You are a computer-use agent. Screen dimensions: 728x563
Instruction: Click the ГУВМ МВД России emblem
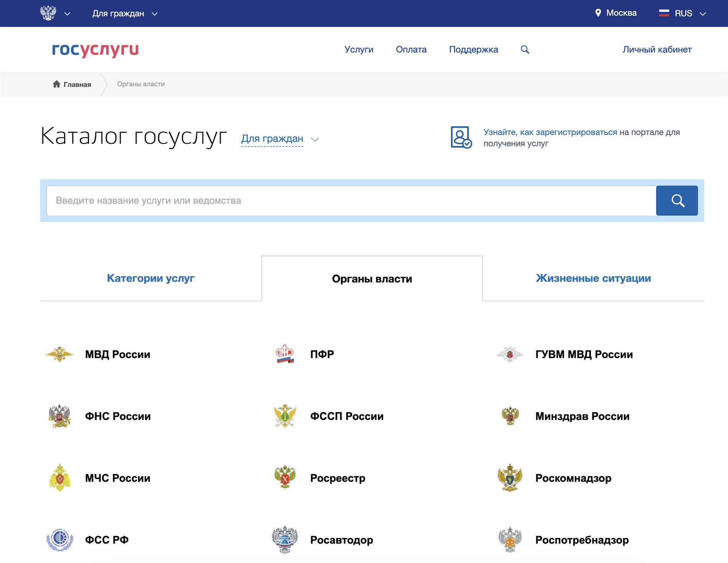pos(510,354)
